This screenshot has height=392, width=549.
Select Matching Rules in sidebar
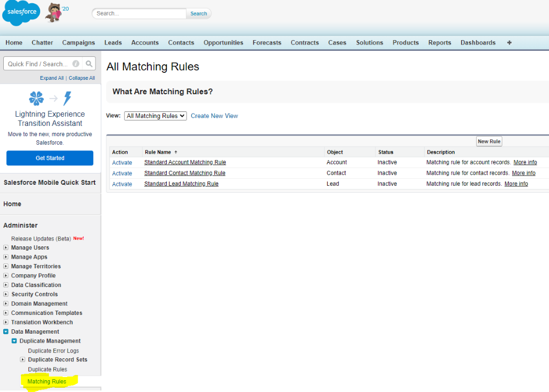click(47, 381)
